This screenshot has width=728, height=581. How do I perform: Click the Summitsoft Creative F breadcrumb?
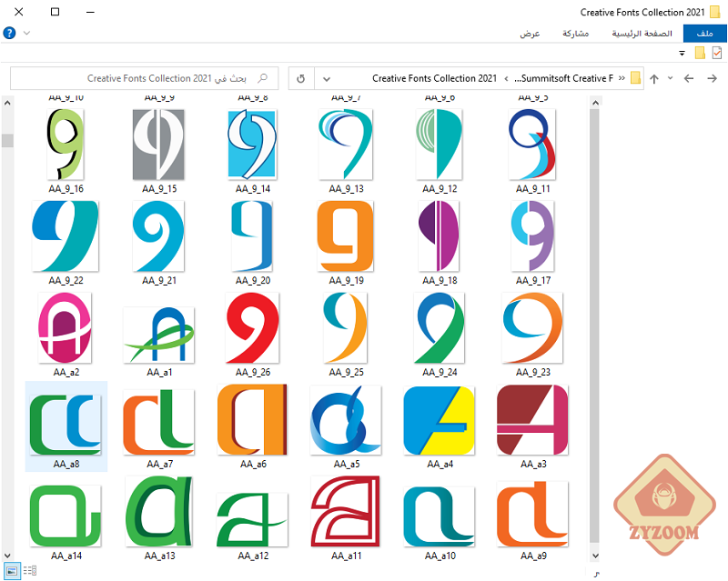click(563, 78)
